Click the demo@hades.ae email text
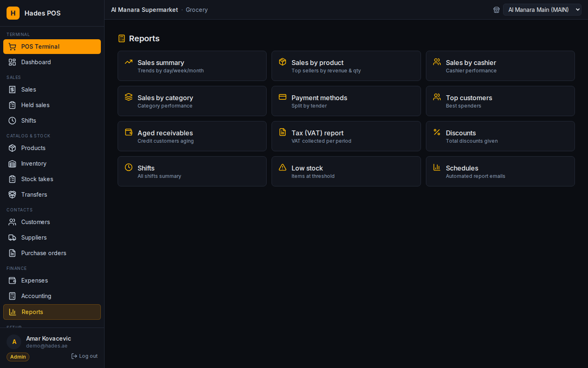588x368 pixels. pos(47,346)
